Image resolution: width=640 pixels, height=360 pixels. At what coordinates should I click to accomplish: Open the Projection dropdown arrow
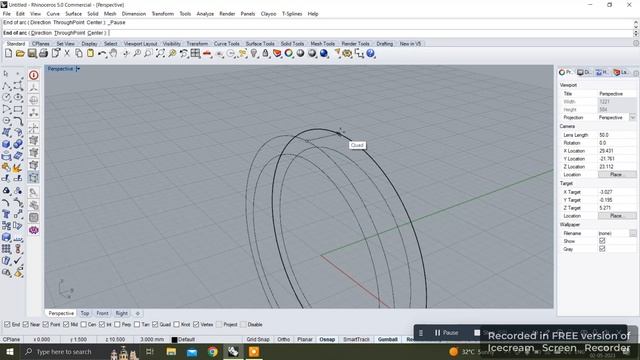(x=633, y=118)
